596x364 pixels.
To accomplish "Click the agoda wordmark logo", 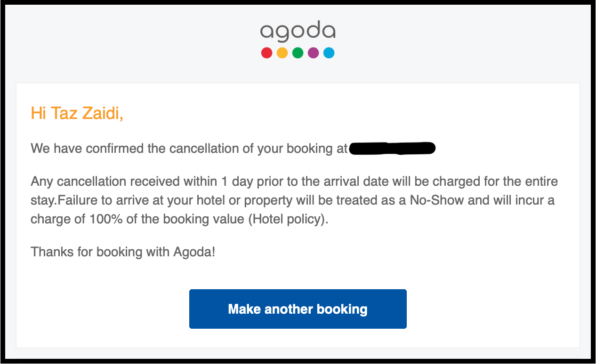I will 298,31.
